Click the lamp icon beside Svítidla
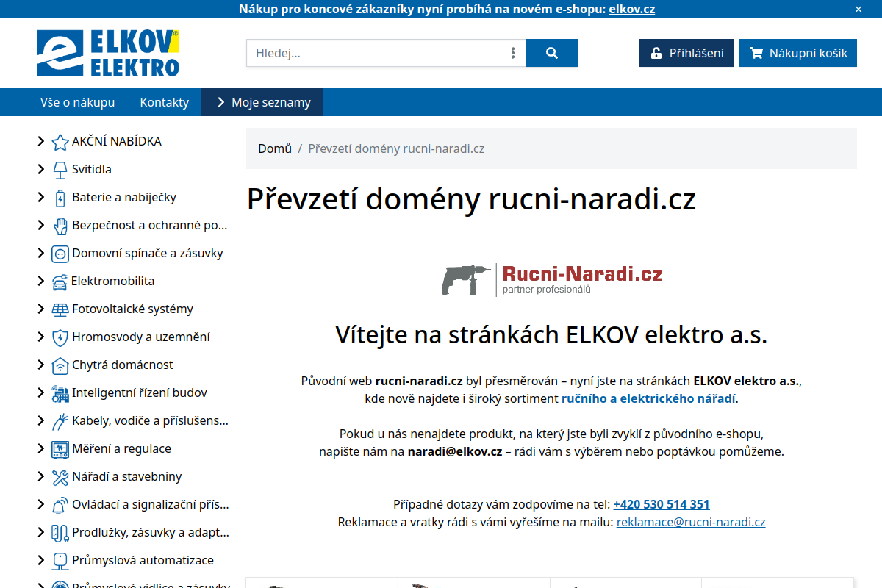The height and width of the screenshot is (588, 882). tap(60, 170)
